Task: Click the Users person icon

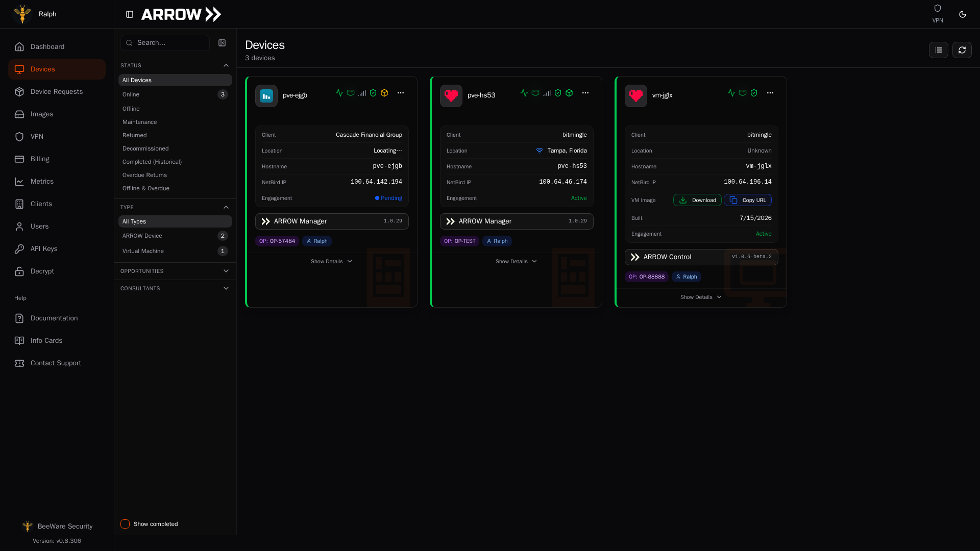Action: pyautogui.click(x=19, y=227)
